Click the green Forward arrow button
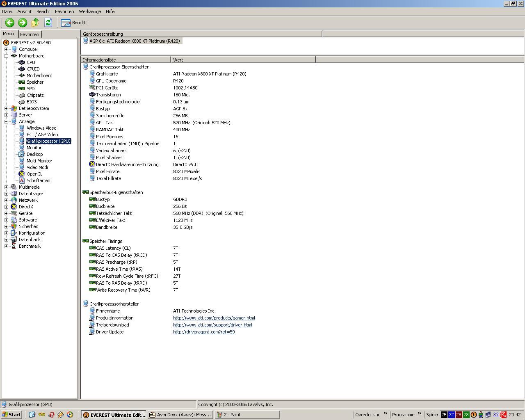 [23, 23]
